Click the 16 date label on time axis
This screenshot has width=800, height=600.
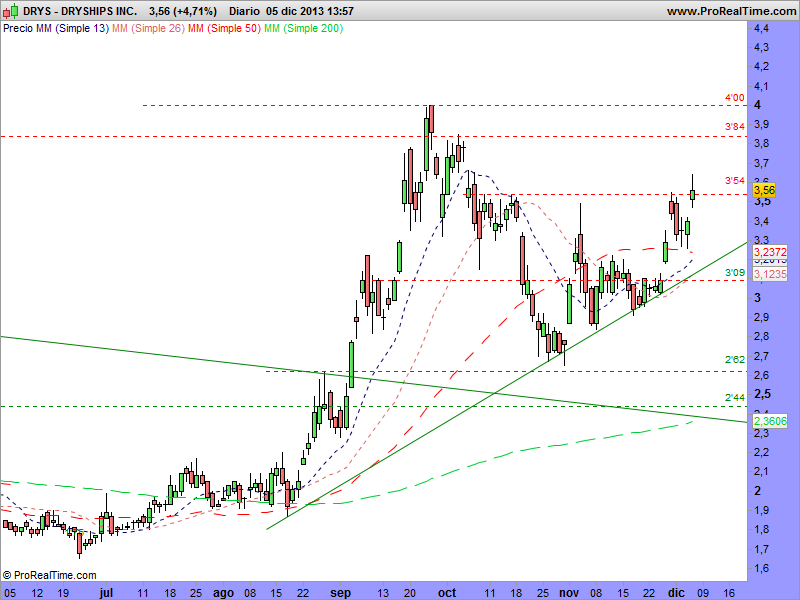click(x=730, y=593)
